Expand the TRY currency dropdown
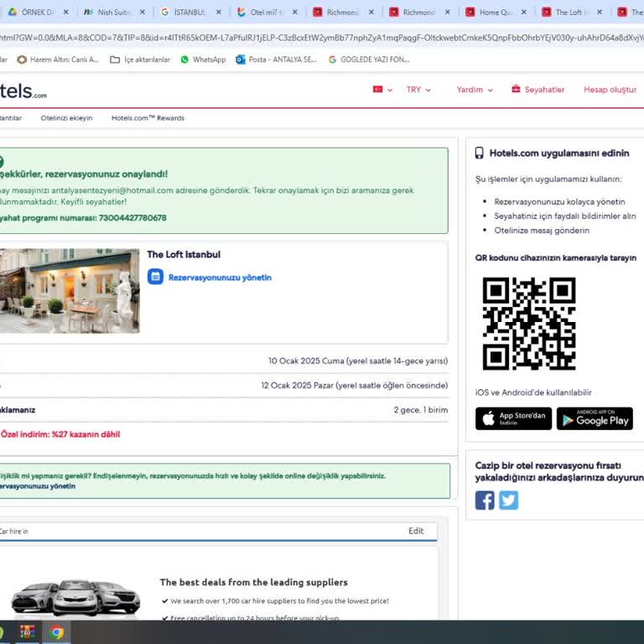The height and width of the screenshot is (644, 644). [418, 90]
